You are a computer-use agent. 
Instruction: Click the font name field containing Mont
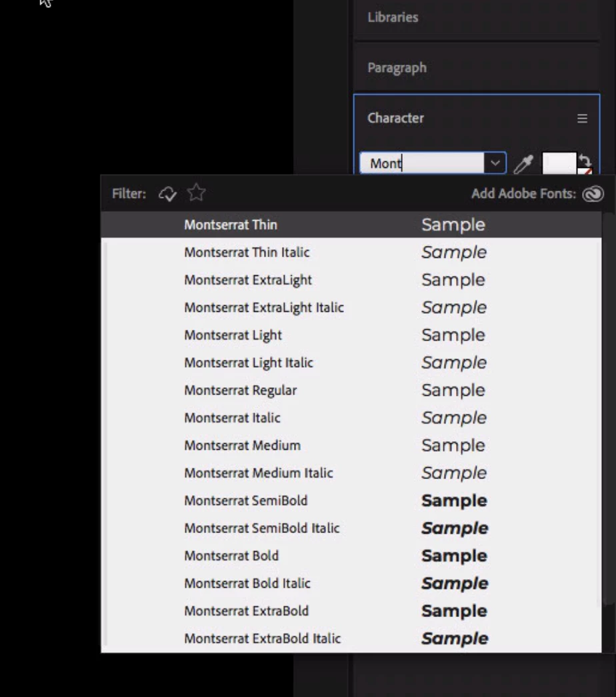[421, 163]
